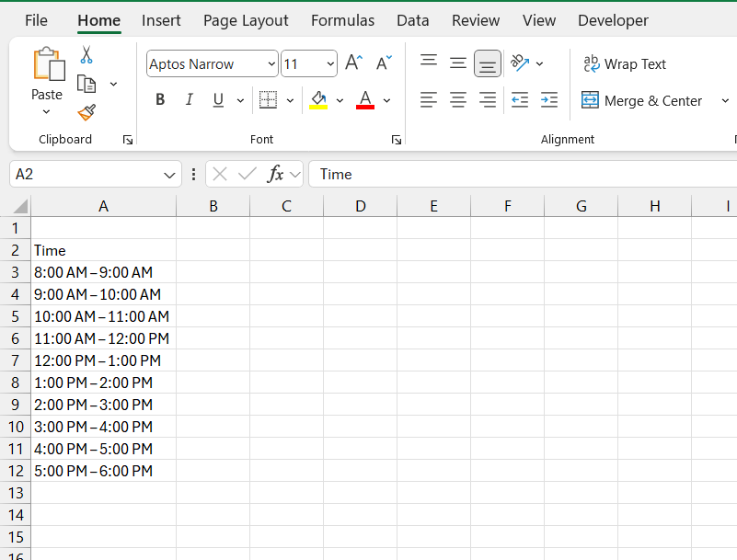Apply the yellow fill color

click(x=318, y=99)
